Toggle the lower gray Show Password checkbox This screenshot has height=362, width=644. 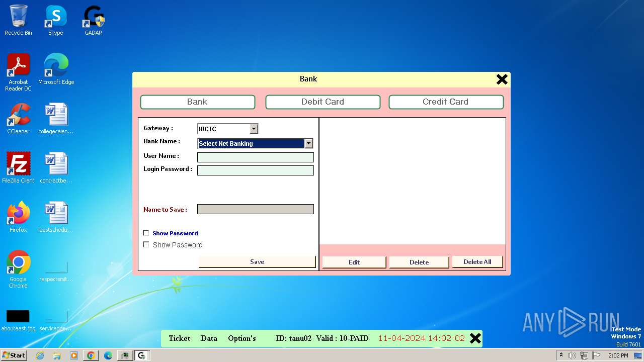[146, 244]
